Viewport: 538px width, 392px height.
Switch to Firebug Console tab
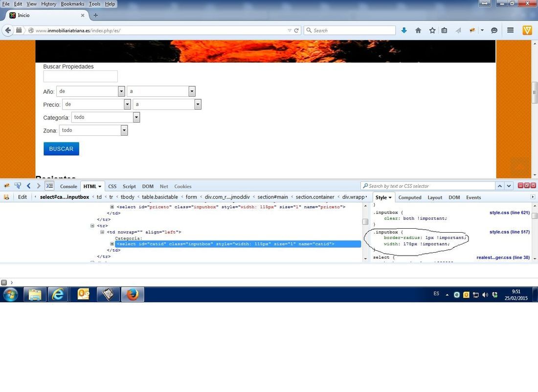pos(68,186)
